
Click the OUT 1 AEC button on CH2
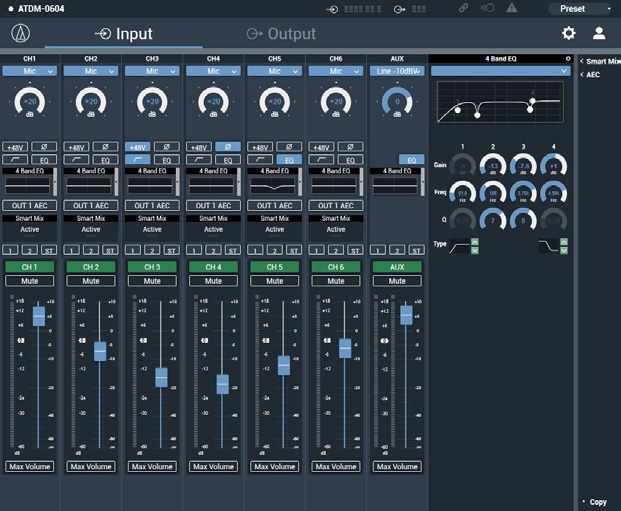click(91, 206)
